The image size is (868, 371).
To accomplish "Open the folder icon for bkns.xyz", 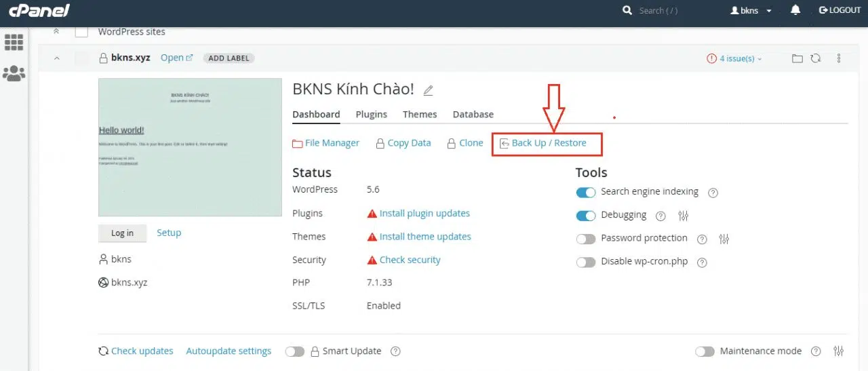I will click(x=797, y=58).
